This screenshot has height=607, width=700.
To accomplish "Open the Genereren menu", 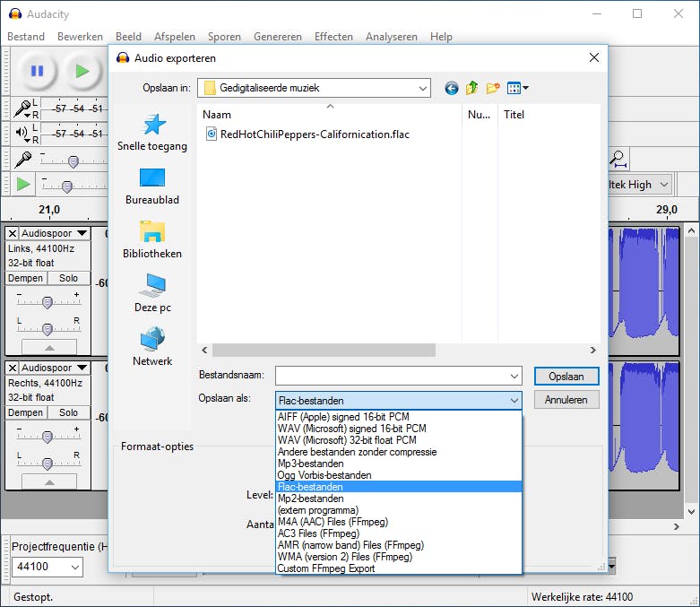I will (x=278, y=37).
